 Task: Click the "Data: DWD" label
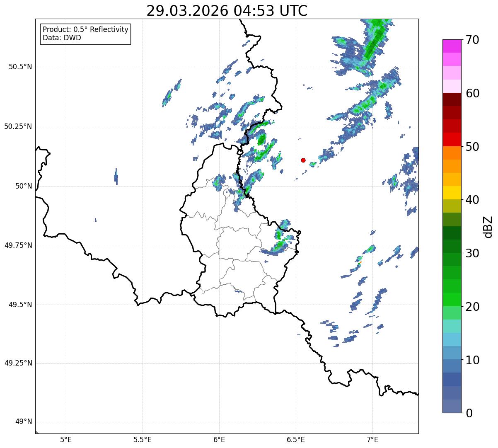click(x=62, y=38)
